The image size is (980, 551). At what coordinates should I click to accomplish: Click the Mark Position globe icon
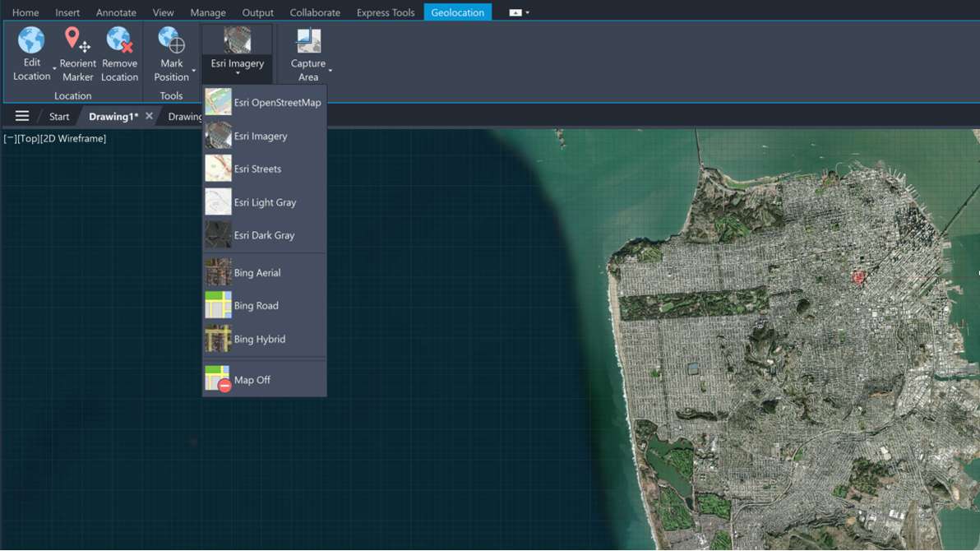click(171, 40)
